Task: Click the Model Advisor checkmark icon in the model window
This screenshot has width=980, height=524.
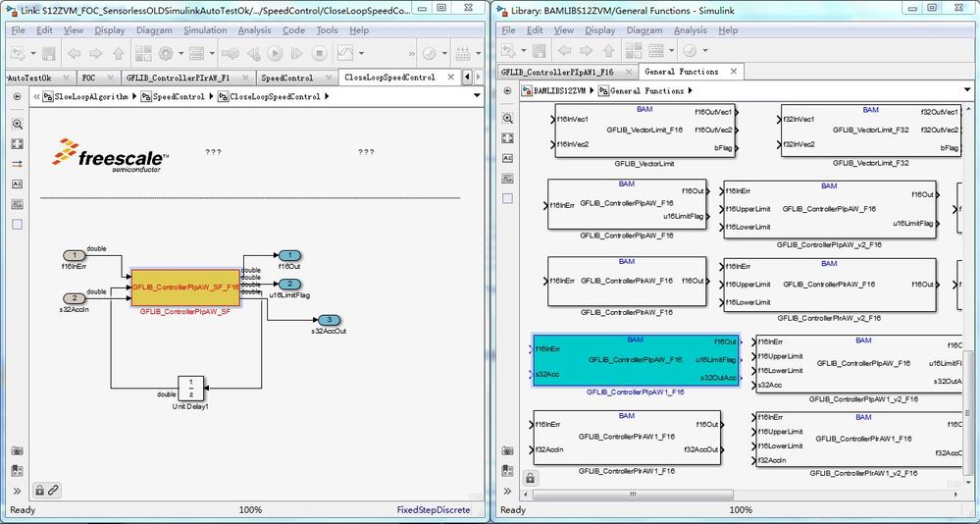Action: coord(430,53)
